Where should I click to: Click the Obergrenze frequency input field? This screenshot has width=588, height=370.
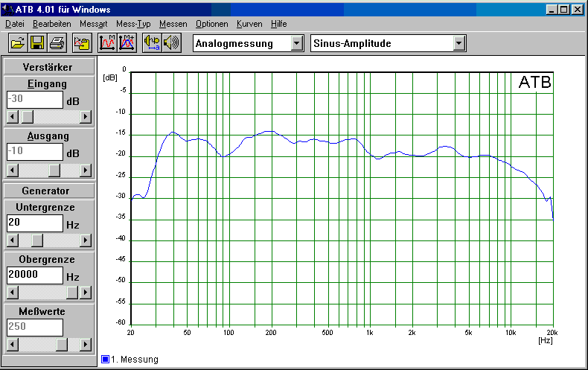(34, 275)
